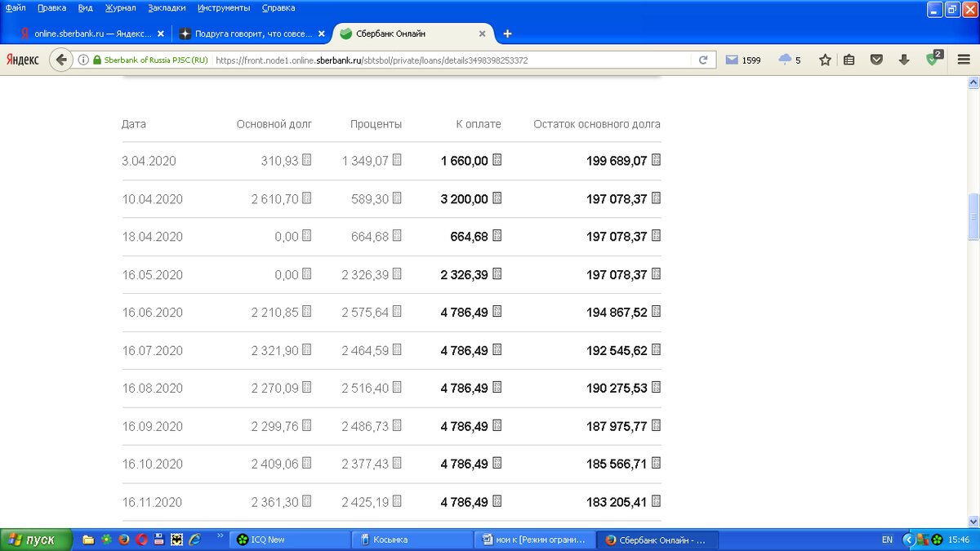Expand quick launch overflow chevron
Image resolution: width=980 pixels, height=551 pixels.
[220, 535]
